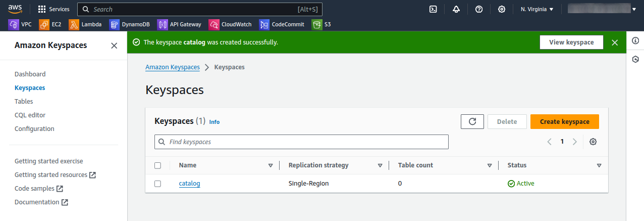Open the info panel icon on right edge
Image resolution: width=644 pixels, height=221 pixels.
click(635, 41)
